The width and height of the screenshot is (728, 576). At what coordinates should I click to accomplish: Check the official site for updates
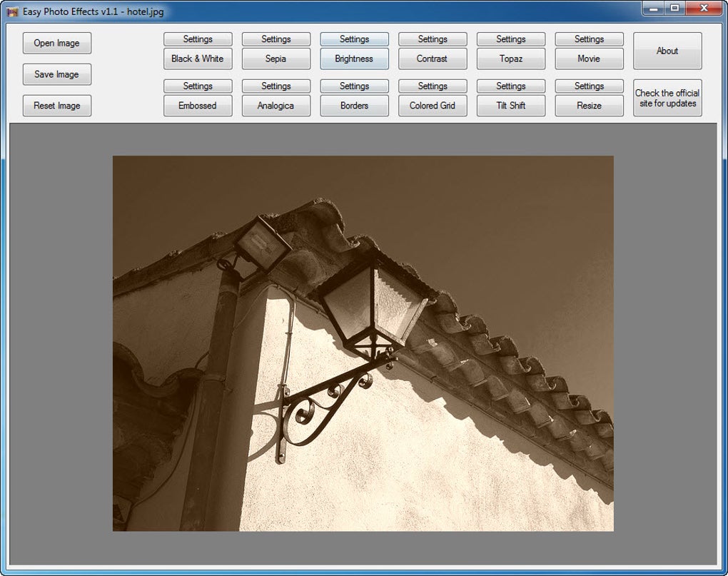click(667, 98)
